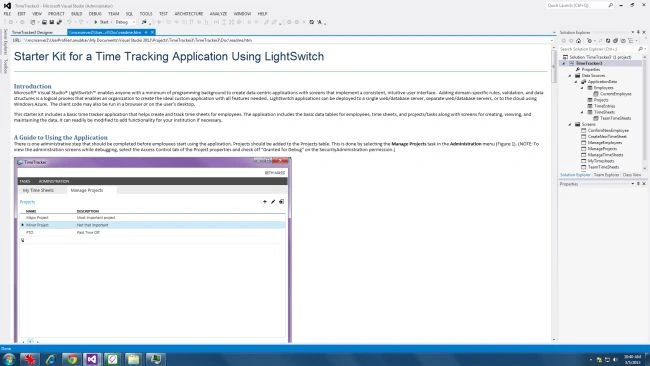Collapse the Screens folder node

pos(570,124)
